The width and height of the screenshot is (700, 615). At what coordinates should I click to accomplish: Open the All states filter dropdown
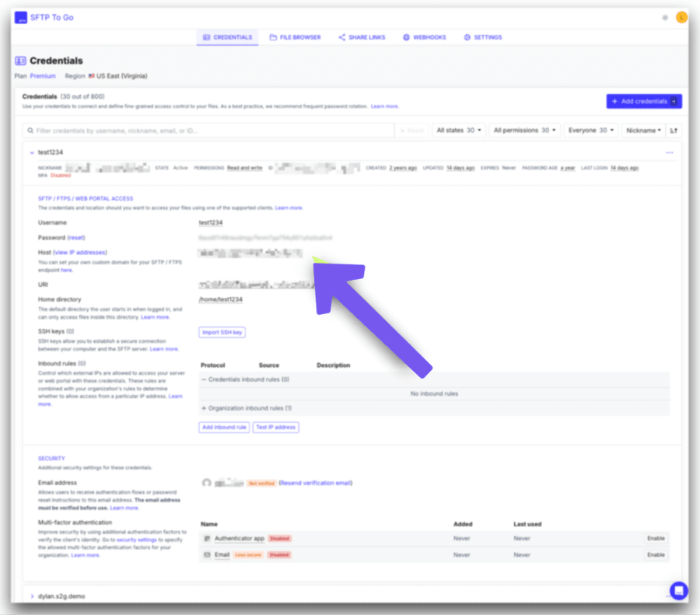tap(460, 131)
